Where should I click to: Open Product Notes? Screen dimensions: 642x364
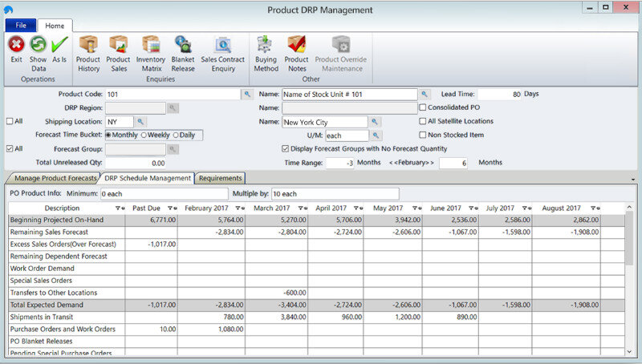(x=296, y=45)
